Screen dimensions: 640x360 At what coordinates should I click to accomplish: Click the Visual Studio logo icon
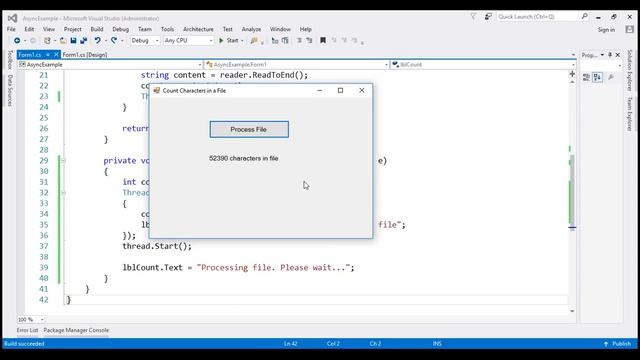[x=13, y=18]
